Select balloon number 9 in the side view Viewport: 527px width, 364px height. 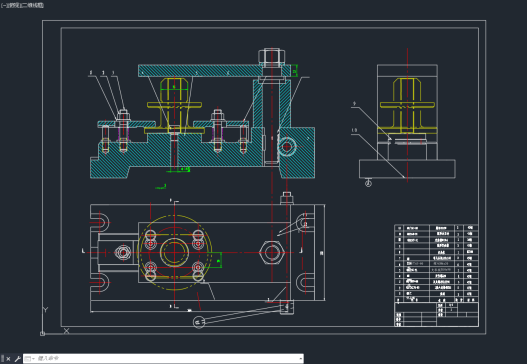[354, 104]
